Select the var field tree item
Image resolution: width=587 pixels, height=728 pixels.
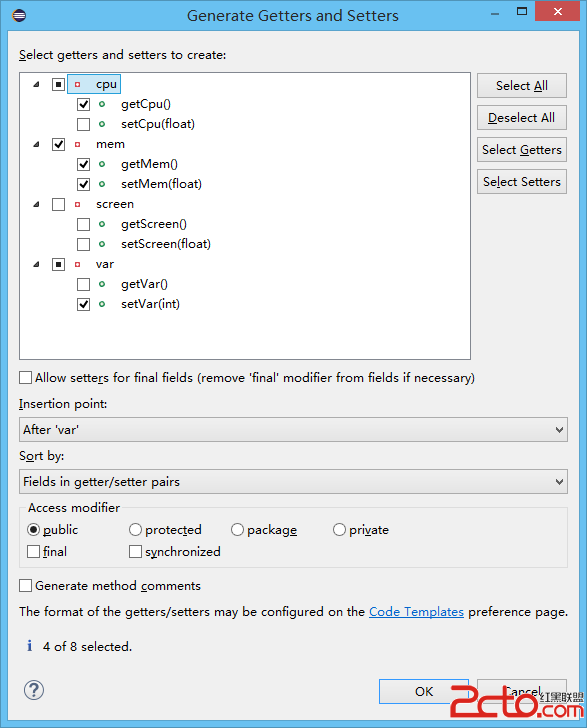[104, 264]
